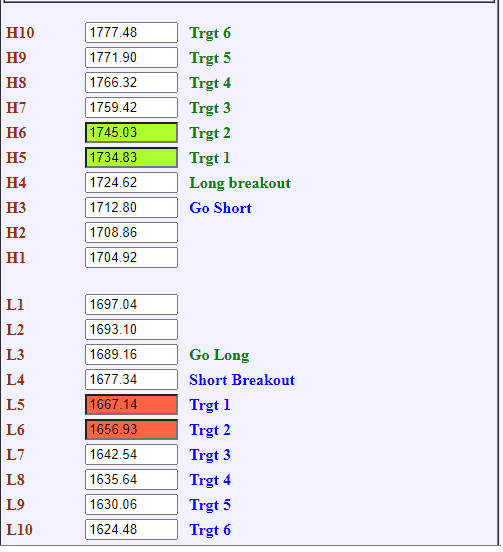Click the 'Go Short' label

click(221, 208)
